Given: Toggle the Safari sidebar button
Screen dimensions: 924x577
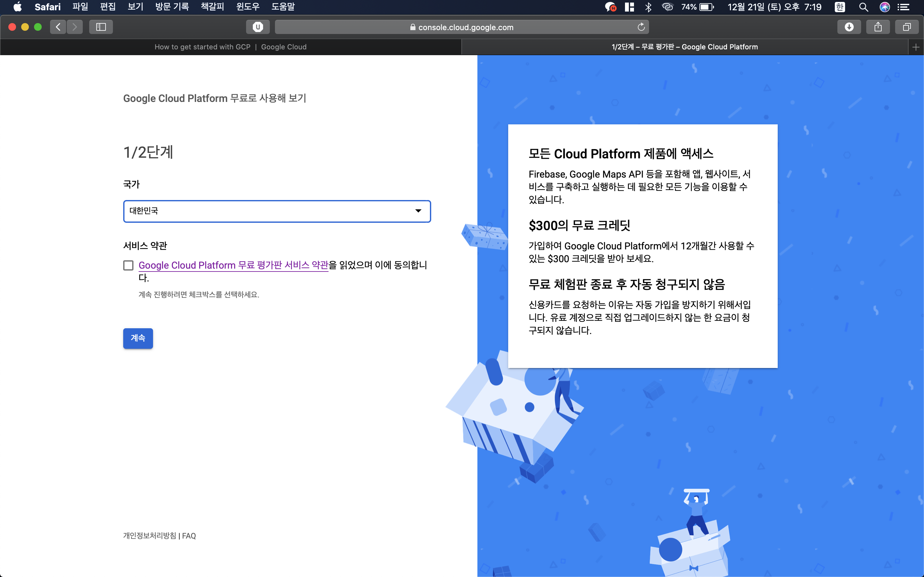Looking at the screenshot, I should click(x=101, y=27).
